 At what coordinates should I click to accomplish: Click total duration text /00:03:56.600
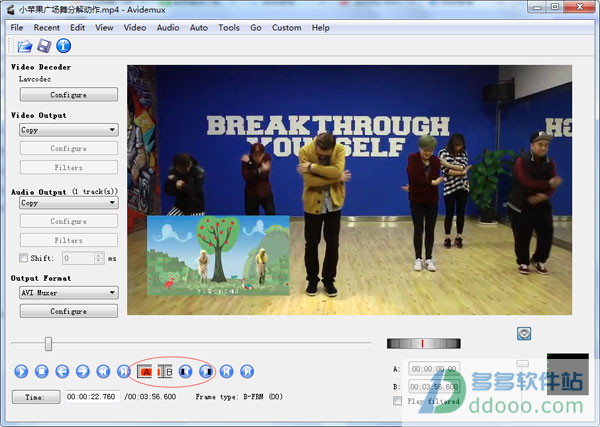[x=150, y=397]
